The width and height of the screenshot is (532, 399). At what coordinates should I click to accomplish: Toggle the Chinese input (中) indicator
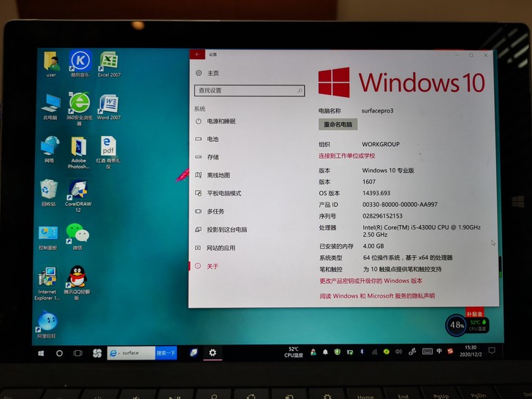pyautogui.click(x=439, y=351)
